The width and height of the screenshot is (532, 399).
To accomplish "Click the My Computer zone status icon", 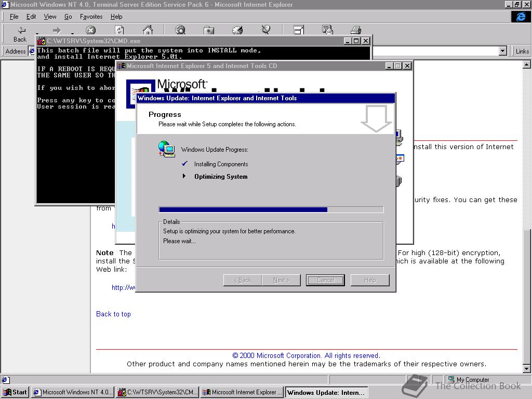I will (x=450, y=380).
